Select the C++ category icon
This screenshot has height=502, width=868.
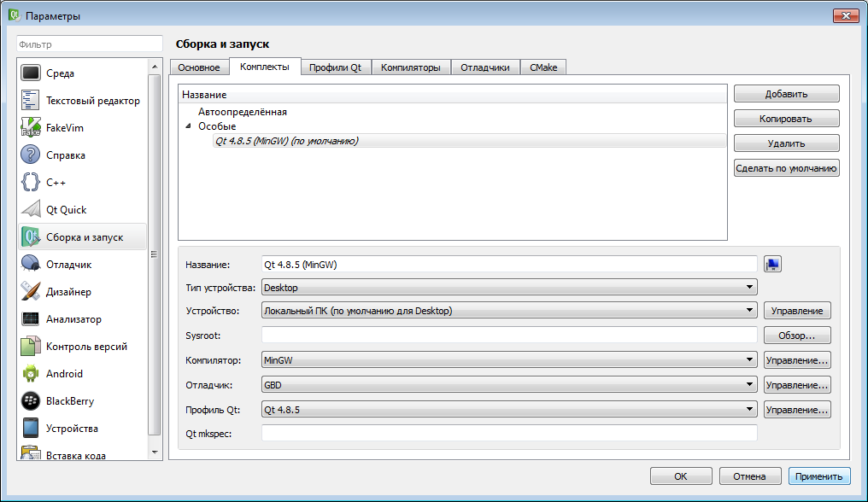coord(31,182)
